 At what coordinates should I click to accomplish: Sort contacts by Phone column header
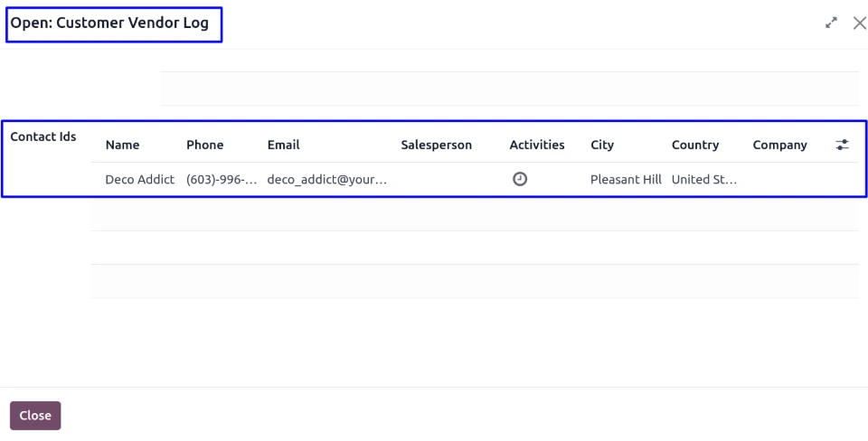[x=204, y=145]
